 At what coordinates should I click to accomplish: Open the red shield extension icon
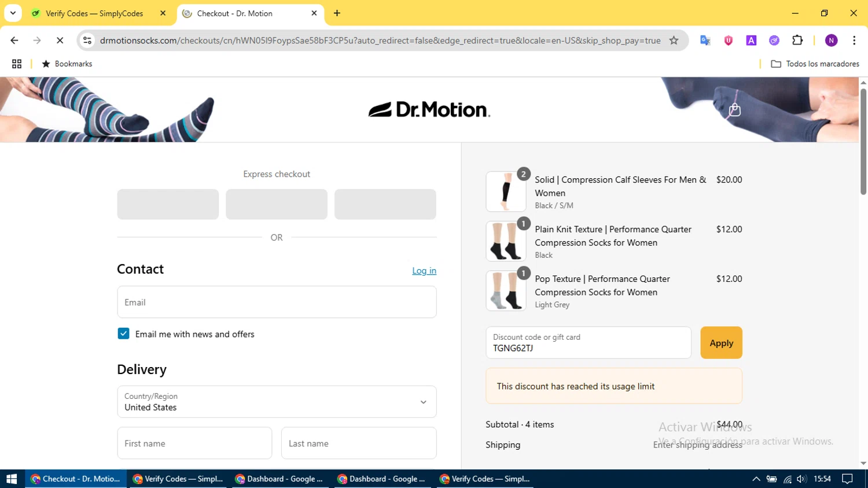point(728,41)
